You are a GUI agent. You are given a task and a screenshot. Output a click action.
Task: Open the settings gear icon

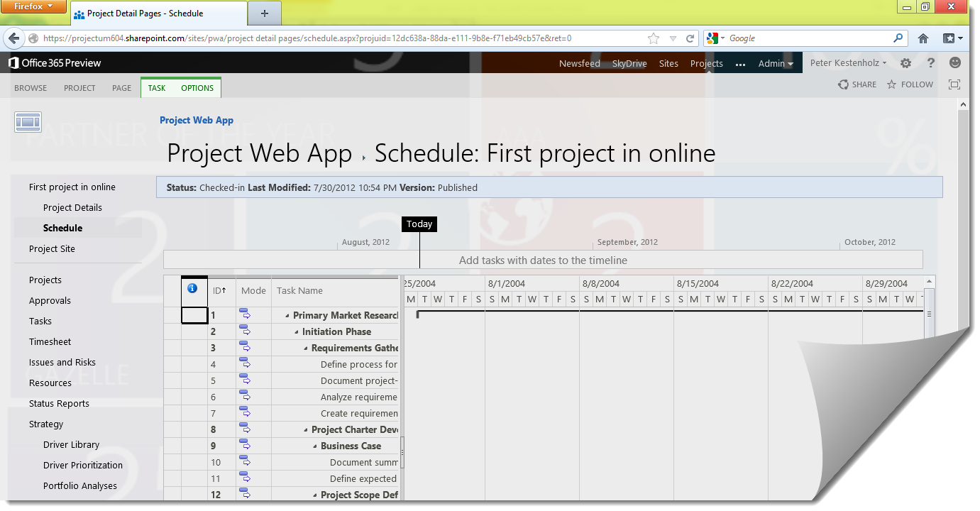[x=905, y=63]
